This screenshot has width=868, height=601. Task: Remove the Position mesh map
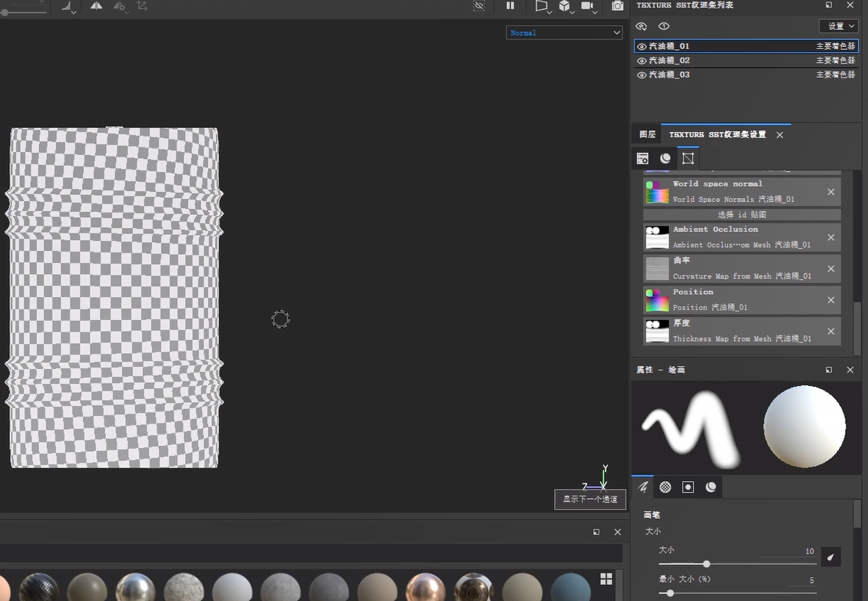click(x=830, y=300)
